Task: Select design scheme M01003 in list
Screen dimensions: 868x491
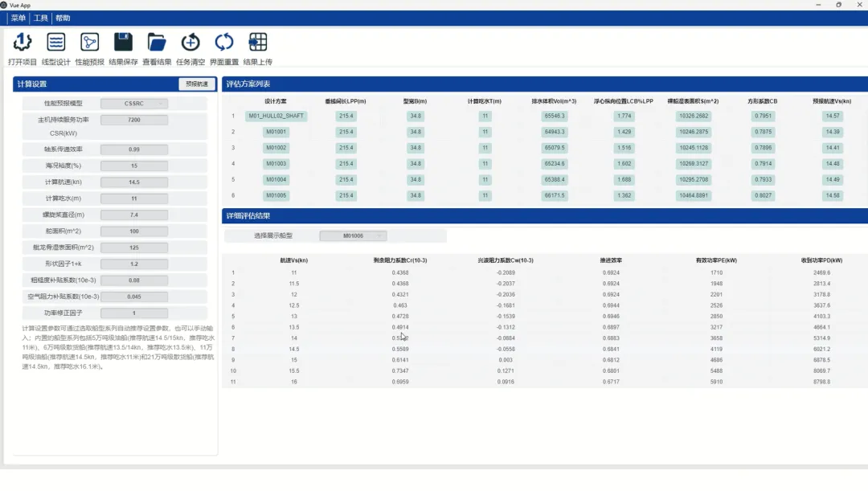Action: [x=276, y=164]
